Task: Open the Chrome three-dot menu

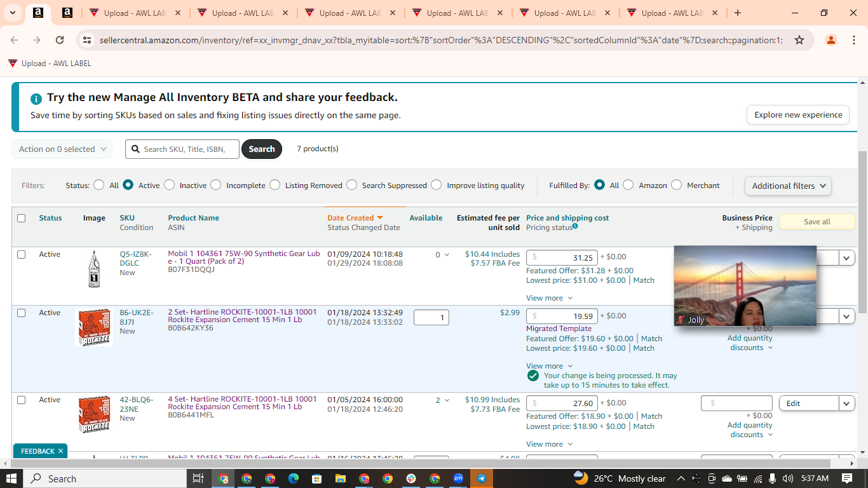Action: click(x=853, y=40)
